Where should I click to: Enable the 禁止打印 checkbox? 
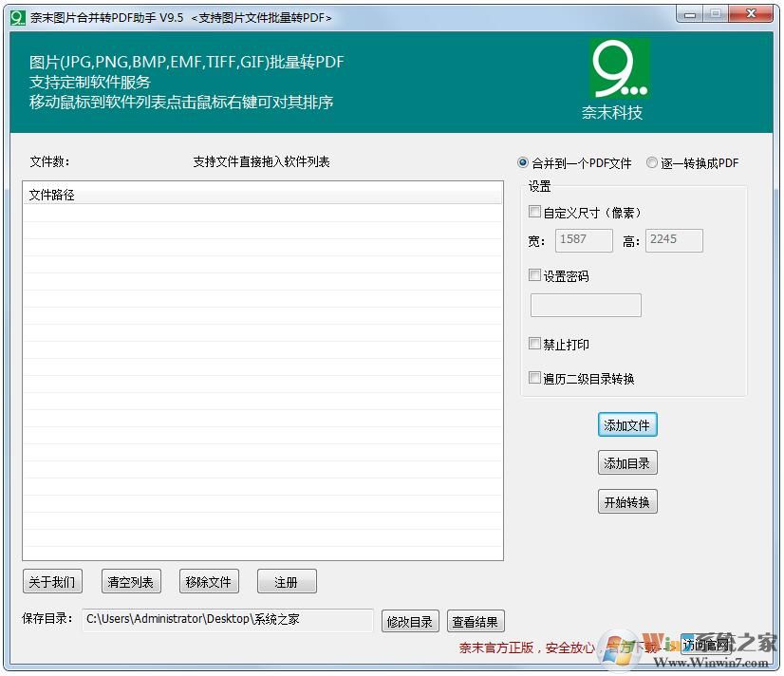[534, 344]
